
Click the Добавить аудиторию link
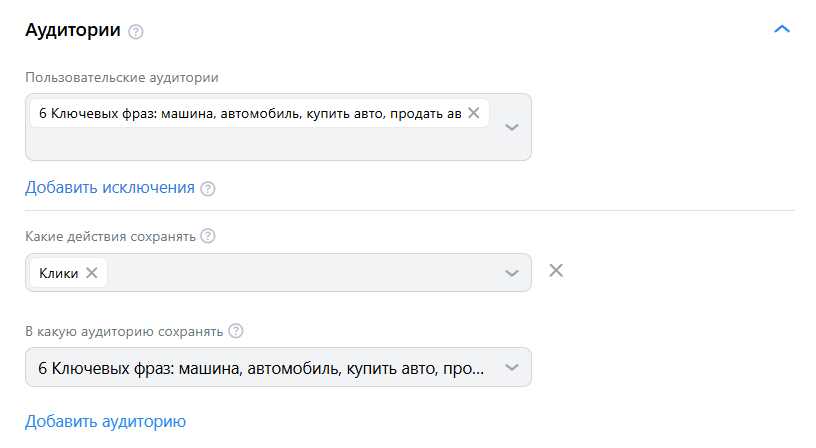coord(105,421)
